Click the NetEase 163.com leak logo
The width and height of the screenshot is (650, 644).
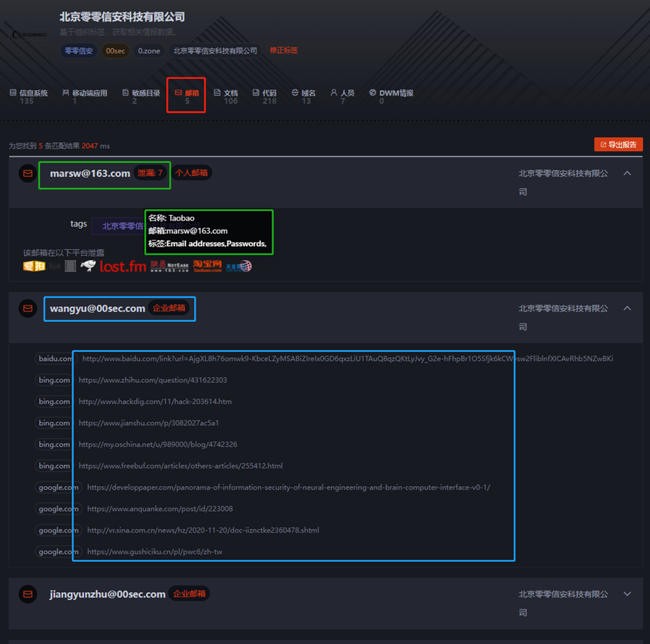pyautogui.click(x=169, y=266)
